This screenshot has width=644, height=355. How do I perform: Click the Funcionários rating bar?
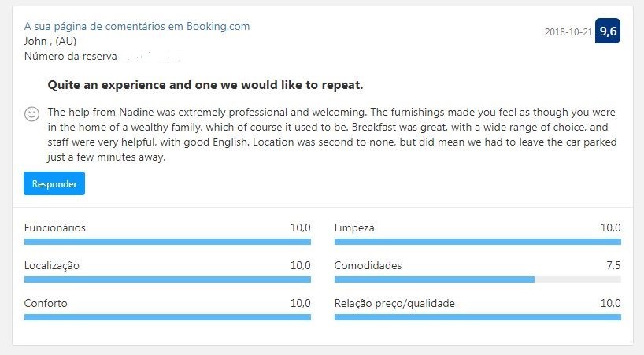point(168,242)
